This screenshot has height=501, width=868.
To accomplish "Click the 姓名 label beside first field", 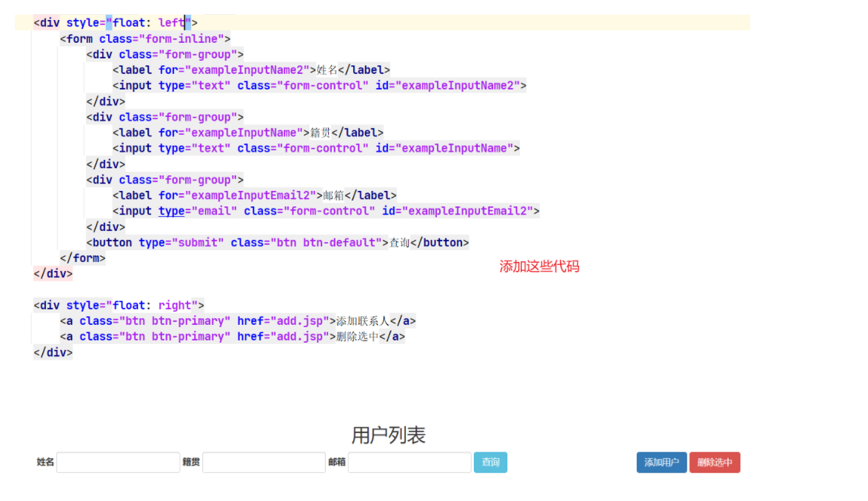I will (x=45, y=463).
